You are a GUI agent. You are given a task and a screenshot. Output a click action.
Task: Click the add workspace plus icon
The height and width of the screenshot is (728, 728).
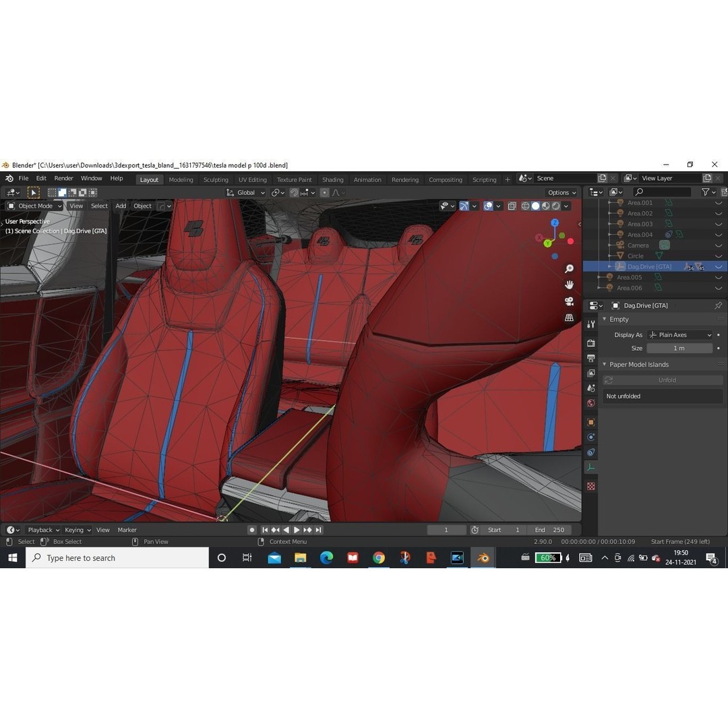coord(508,180)
